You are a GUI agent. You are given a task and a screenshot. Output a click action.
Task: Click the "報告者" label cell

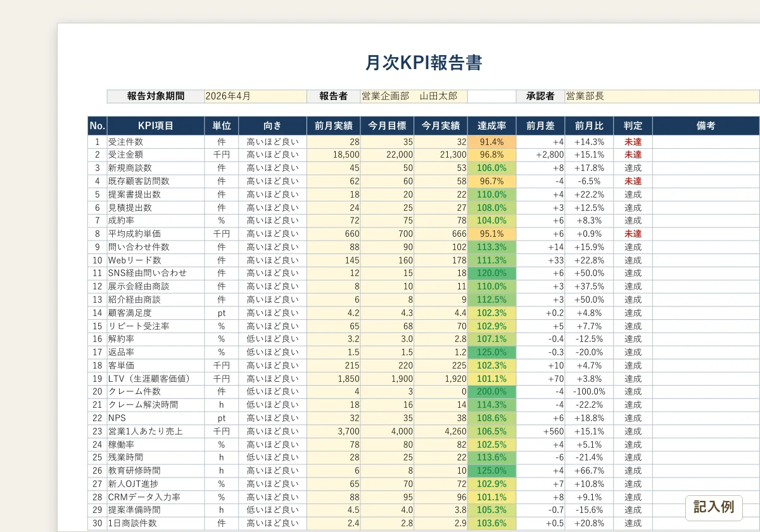click(334, 96)
